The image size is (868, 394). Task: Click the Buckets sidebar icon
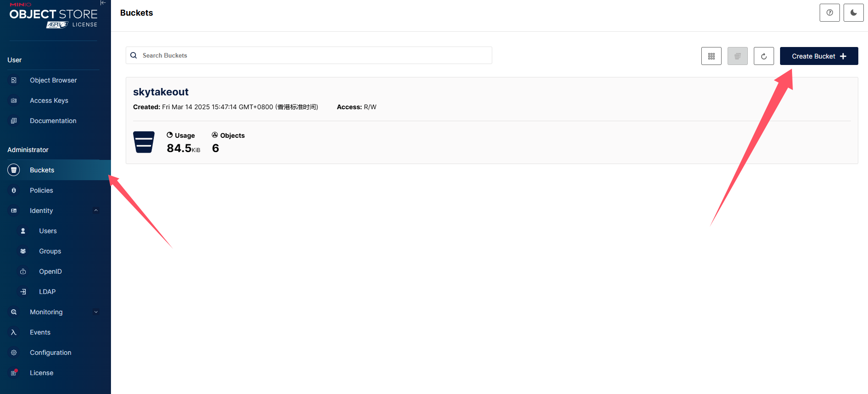click(x=14, y=170)
